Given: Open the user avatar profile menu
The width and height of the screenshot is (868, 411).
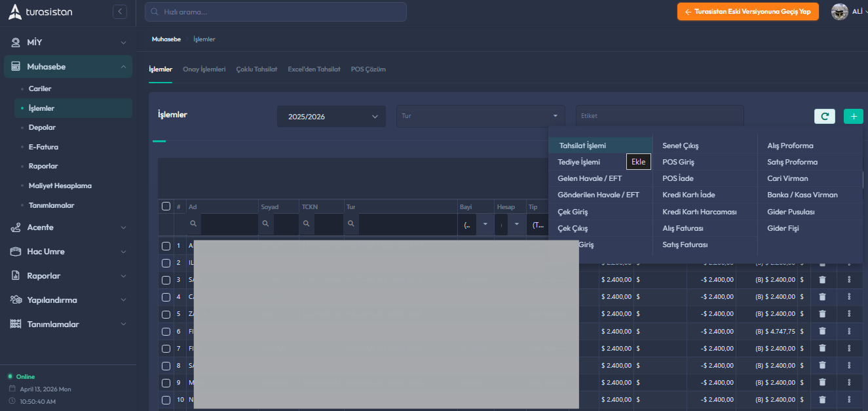Looking at the screenshot, I should (840, 12).
